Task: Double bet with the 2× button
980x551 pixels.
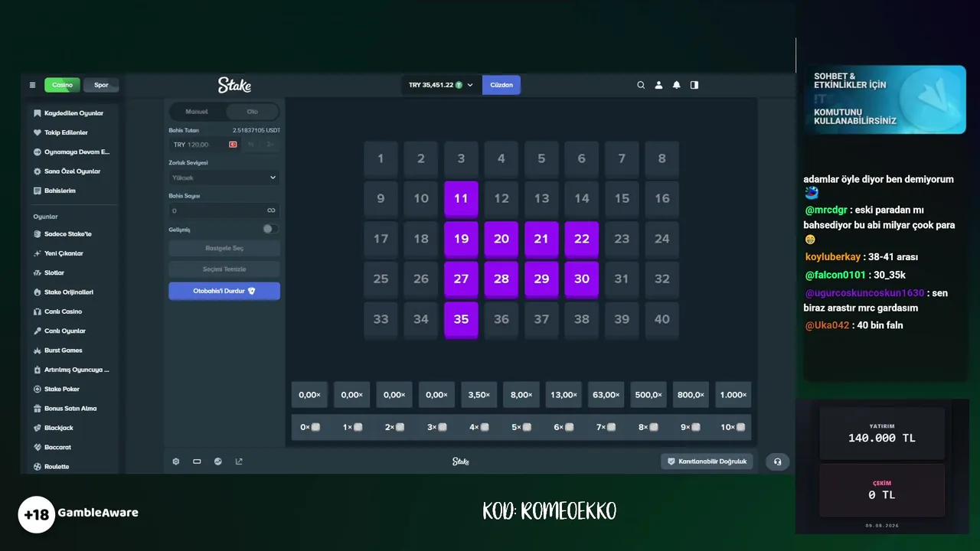Action: (270, 145)
